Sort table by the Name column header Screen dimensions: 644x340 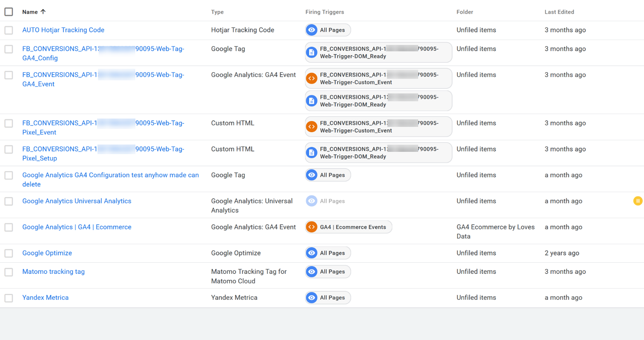30,12
